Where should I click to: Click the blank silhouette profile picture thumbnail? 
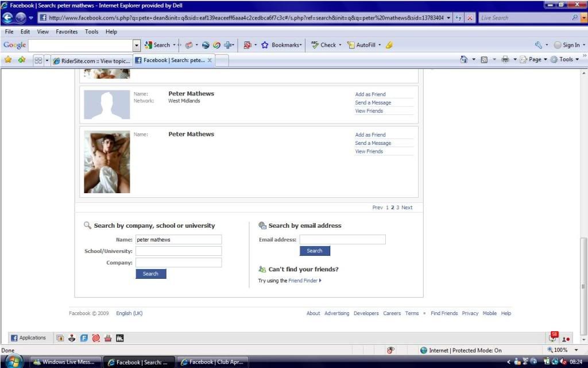click(107, 105)
